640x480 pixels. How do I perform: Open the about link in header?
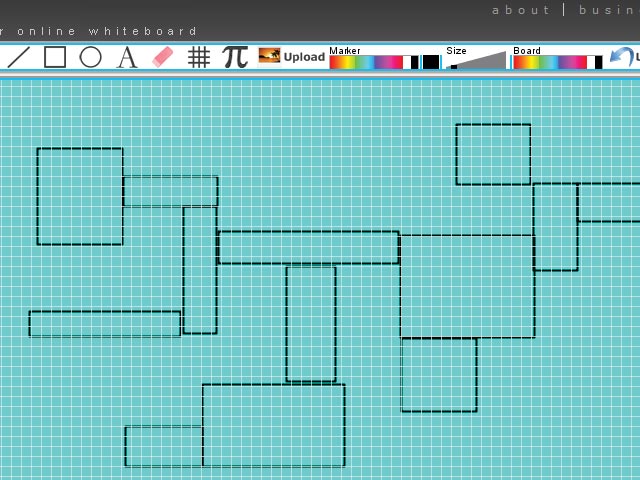pos(520,10)
